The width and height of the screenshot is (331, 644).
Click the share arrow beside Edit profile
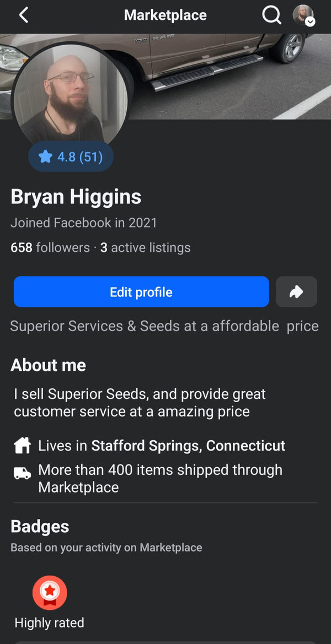click(296, 291)
